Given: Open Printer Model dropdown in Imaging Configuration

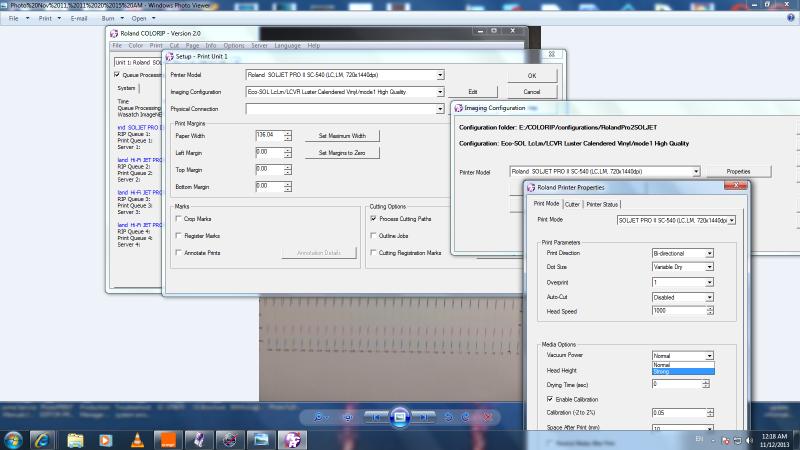Looking at the screenshot, I should 696,172.
